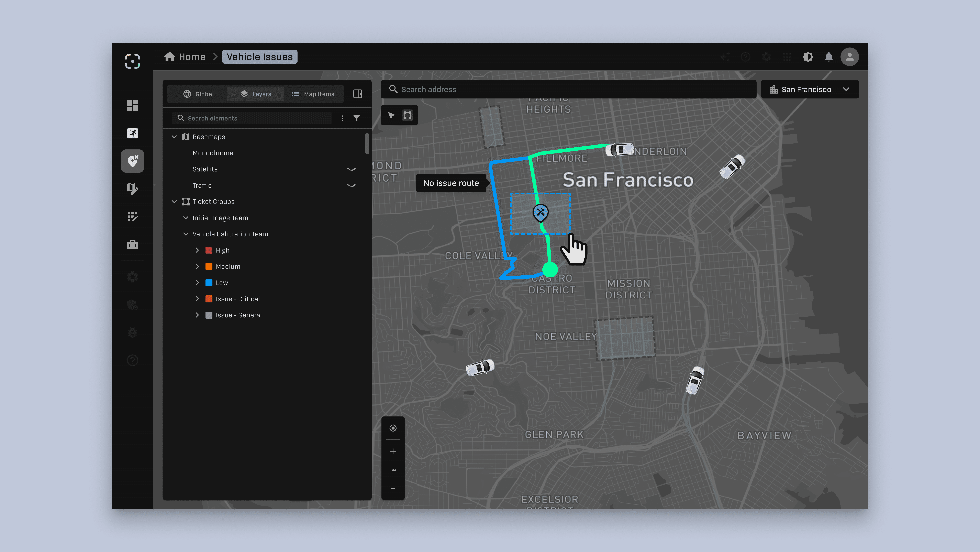Expand the Issue - Critical group
980x552 pixels.
(197, 299)
